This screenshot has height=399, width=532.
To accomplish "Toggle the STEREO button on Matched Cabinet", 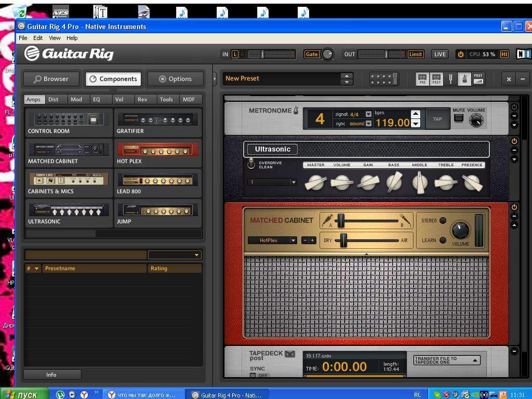I will [x=443, y=220].
